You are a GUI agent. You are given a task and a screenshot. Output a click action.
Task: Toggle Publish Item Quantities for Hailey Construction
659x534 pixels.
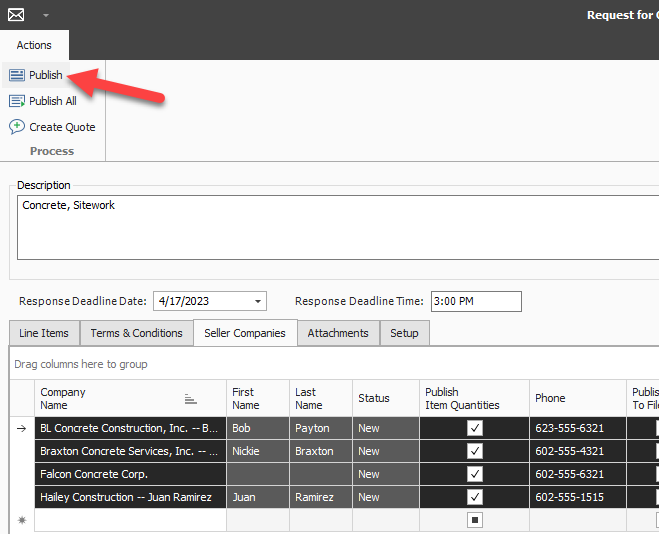tap(475, 497)
